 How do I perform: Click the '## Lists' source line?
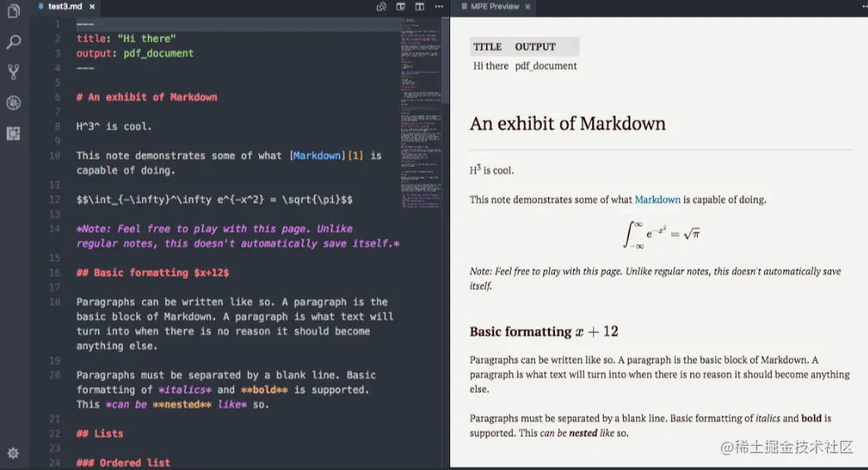coord(100,433)
